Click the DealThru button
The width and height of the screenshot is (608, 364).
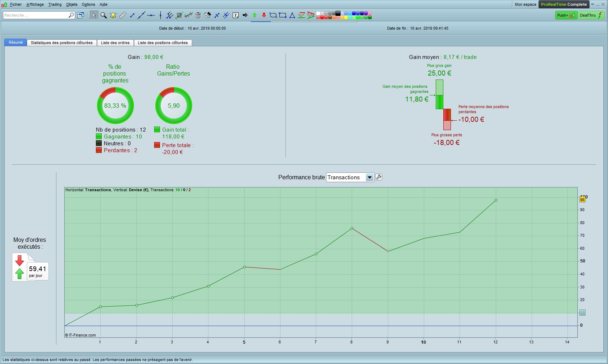click(x=591, y=15)
